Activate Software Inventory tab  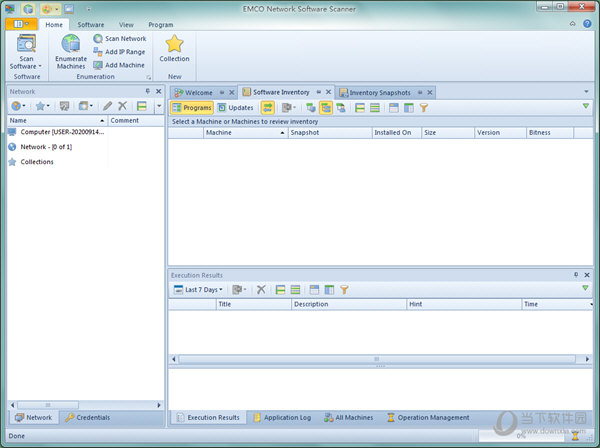point(281,92)
